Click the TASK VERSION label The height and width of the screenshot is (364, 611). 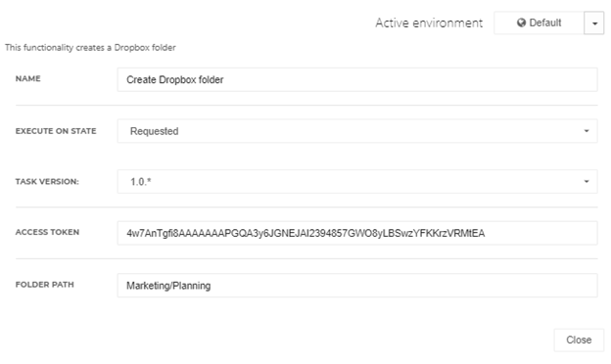tap(47, 182)
